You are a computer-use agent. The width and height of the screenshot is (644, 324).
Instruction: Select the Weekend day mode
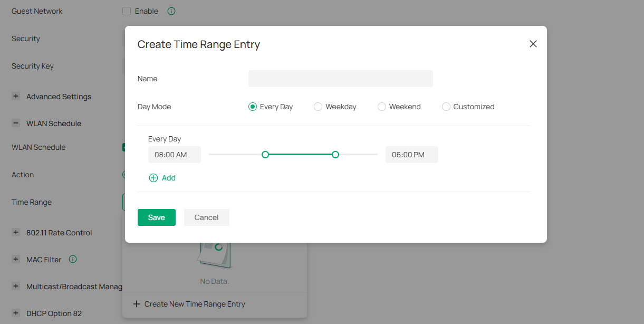click(x=381, y=106)
